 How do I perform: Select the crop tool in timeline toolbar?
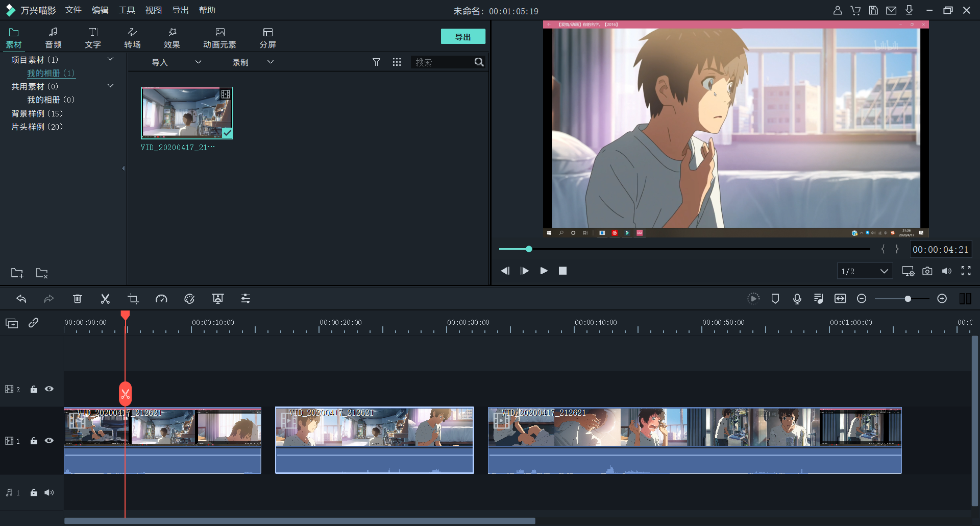click(133, 299)
